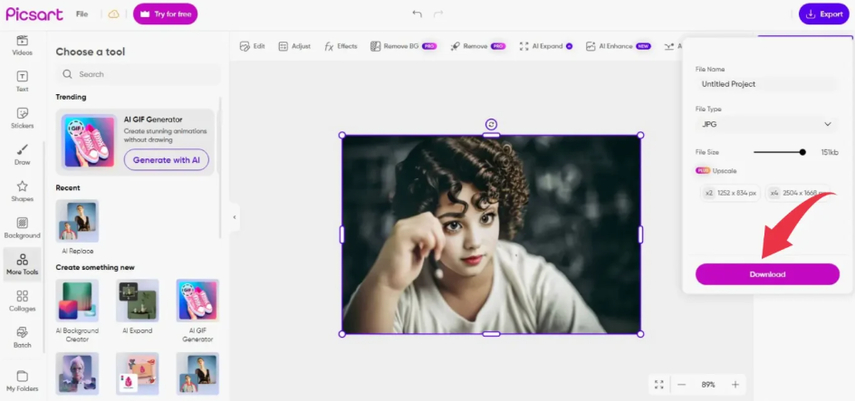Click the tool Search field
Image resolution: width=855 pixels, height=401 pixels.
point(138,74)
